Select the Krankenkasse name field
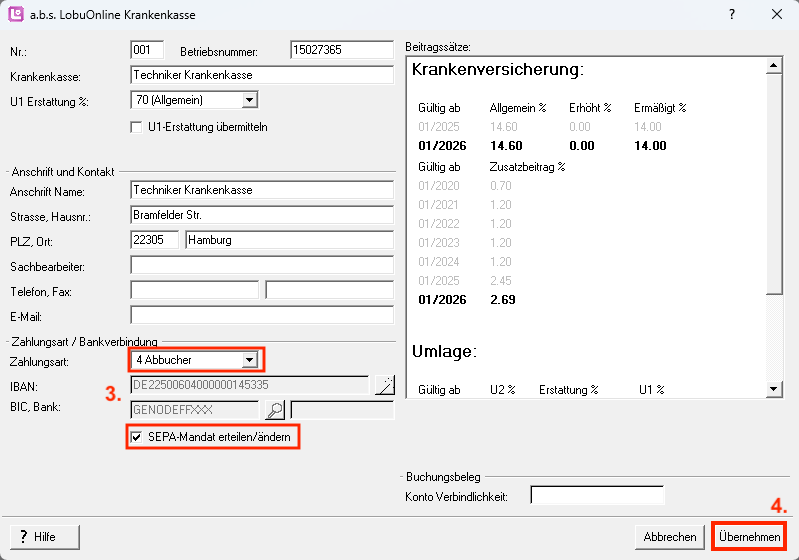 262,75
